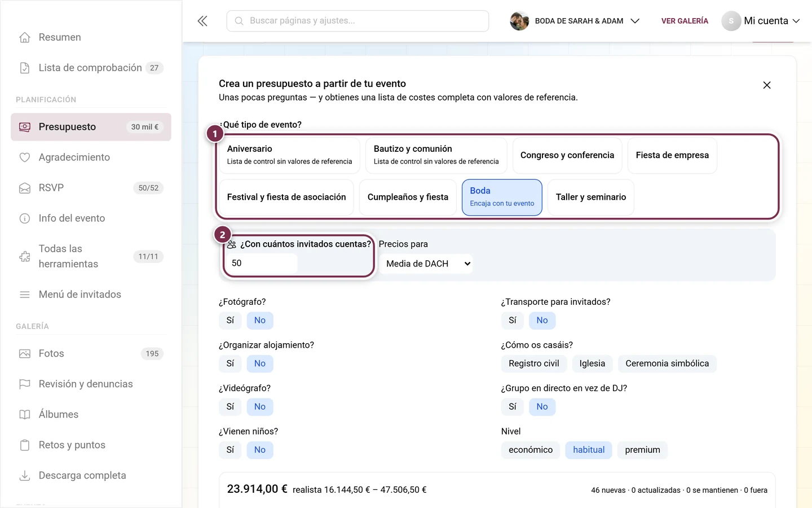Open the Media de DACH price dropdown
The image size is (812, 508).
tap(426, 264)
